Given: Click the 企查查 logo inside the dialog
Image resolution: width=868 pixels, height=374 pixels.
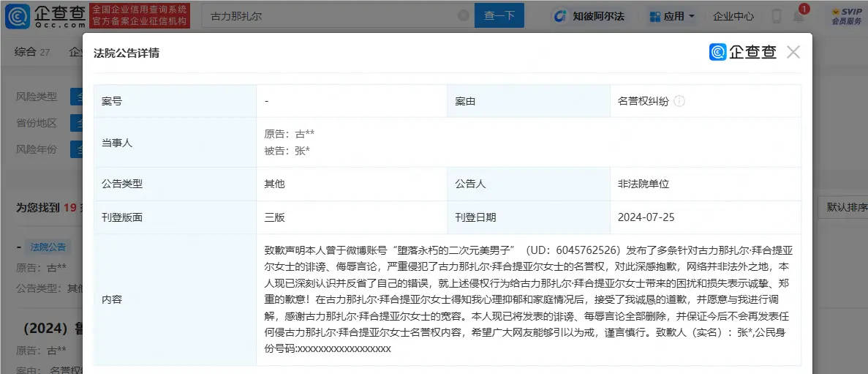Looking at the screenshot, I should tap(743, 52).
